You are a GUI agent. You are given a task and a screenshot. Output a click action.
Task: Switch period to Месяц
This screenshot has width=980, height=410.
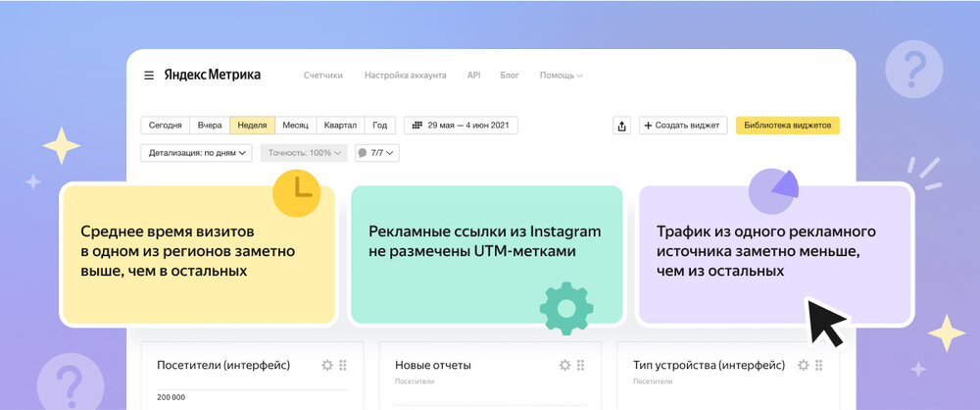pos(295,126)
